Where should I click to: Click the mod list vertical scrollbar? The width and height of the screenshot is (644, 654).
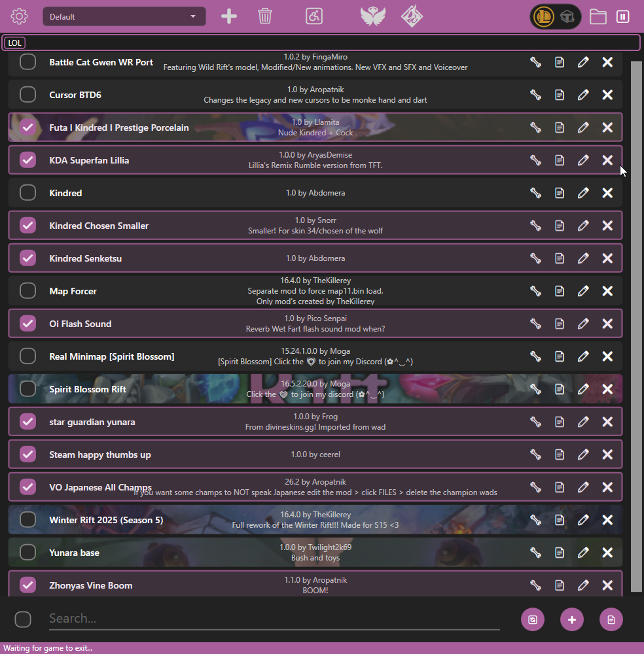click(x=636, y=326)
